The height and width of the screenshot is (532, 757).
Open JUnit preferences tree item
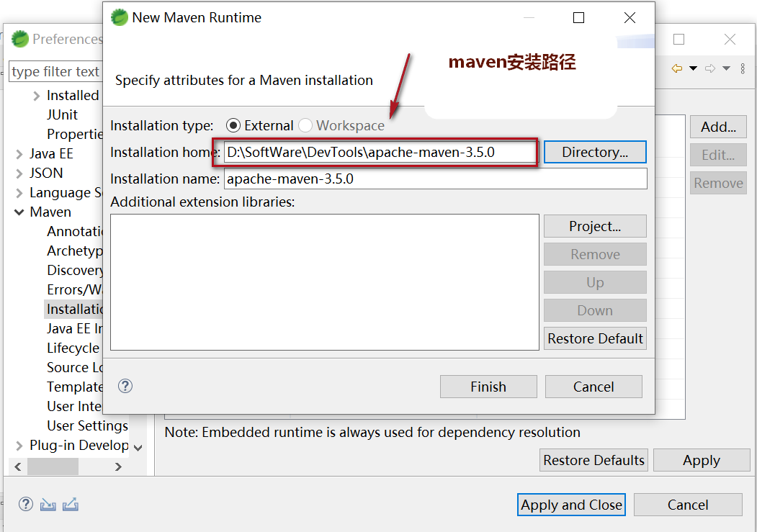62,114
